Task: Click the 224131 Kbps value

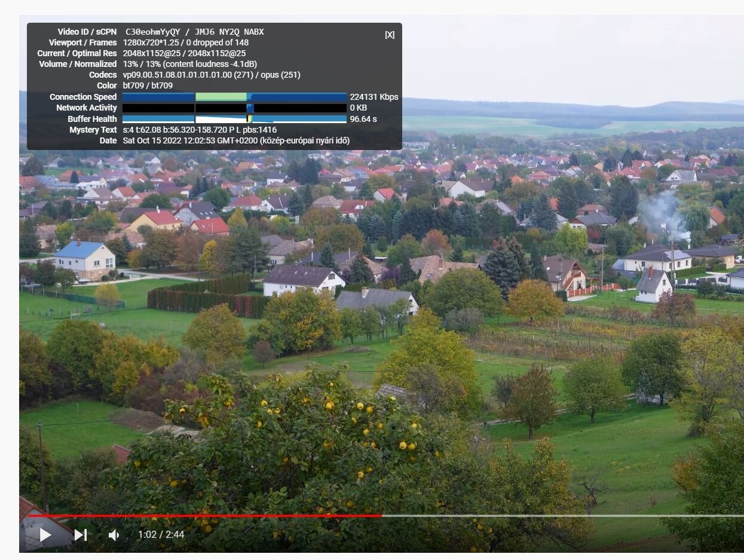Action: 374,97
